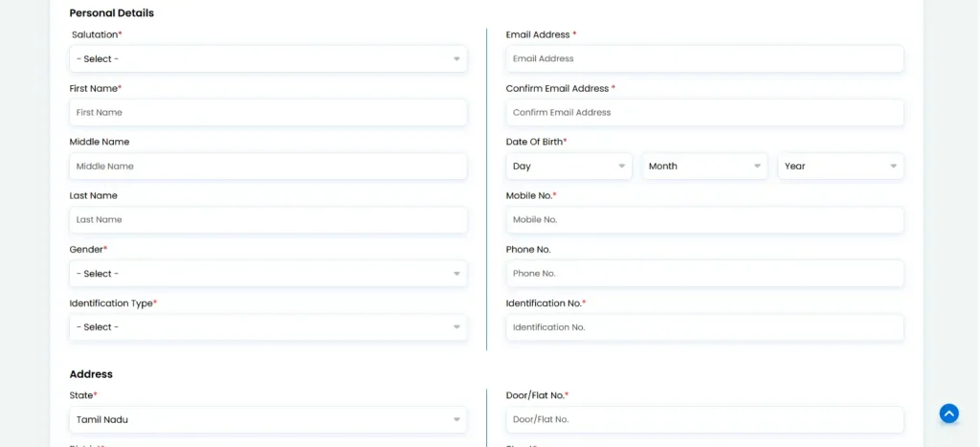Click the blue scroll-to-top arrow button
This screenshot has height=447, width=980.
click(948, 413)
